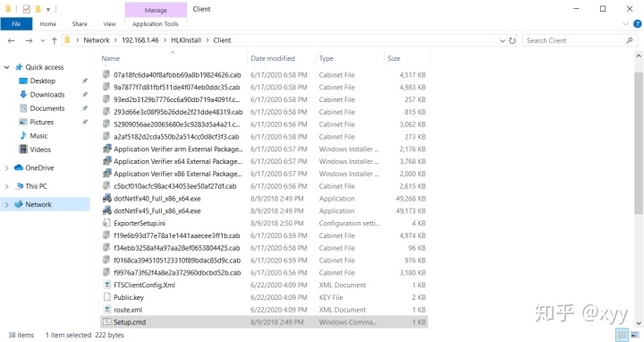644x342 pixels.
Task: Click the scrollbar up arrow
Action: [639, 56]
